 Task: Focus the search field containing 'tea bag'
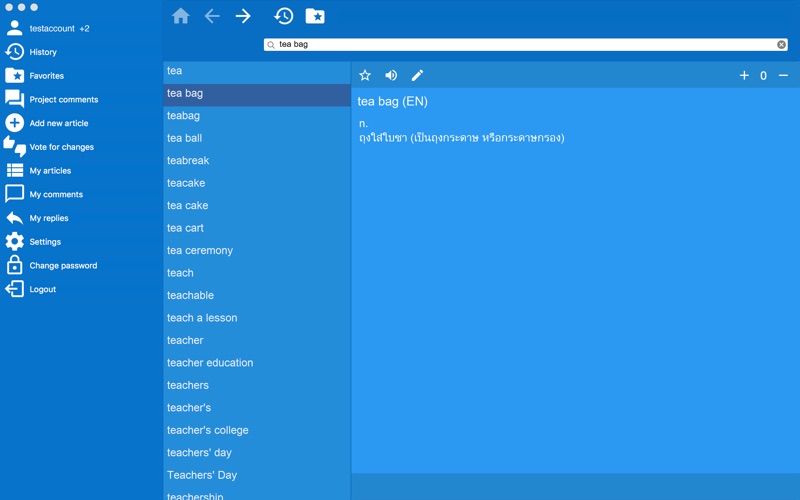[x=526, y=44]
